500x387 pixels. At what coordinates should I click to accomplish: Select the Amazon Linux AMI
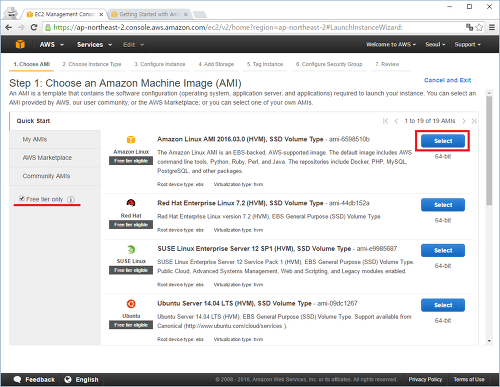(443, 141)
